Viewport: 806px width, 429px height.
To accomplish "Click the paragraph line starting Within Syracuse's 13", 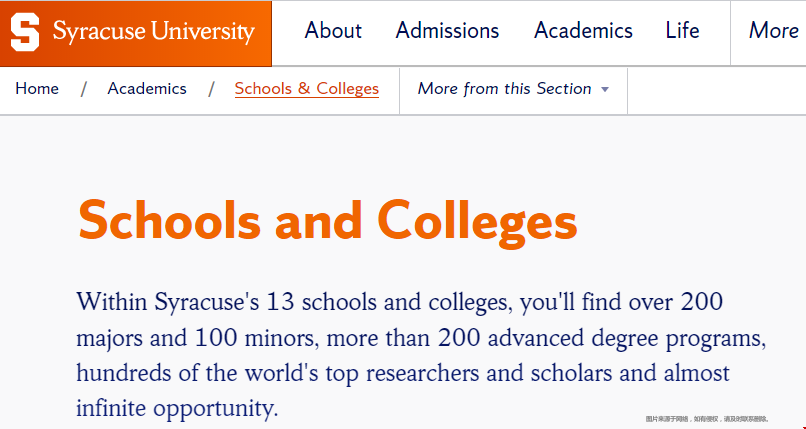I will 400,302.
